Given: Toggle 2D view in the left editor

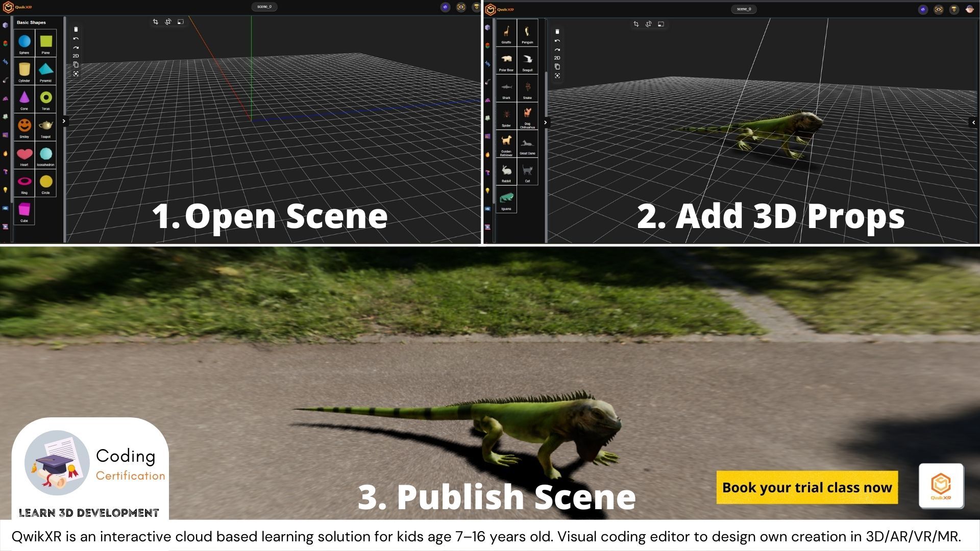Looking at the screenshot, I should pyautogui.click(x=76, y=56).
